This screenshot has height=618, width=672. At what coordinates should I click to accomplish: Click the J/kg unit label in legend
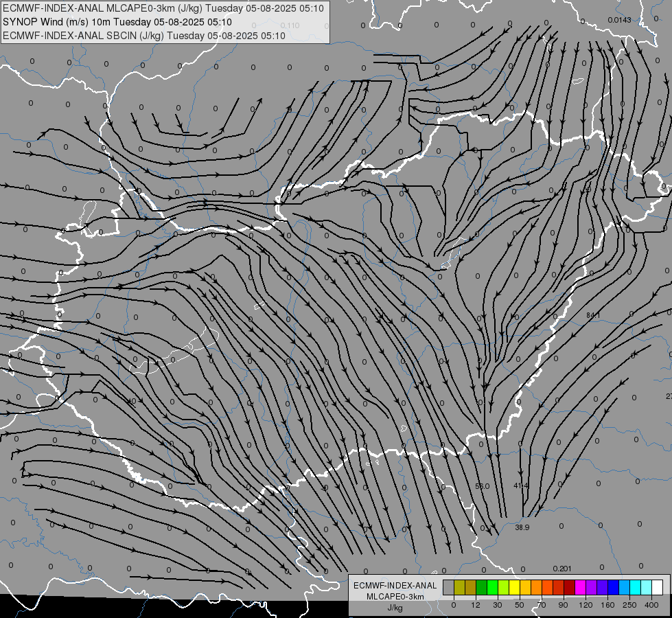click(x=395, y=608)
